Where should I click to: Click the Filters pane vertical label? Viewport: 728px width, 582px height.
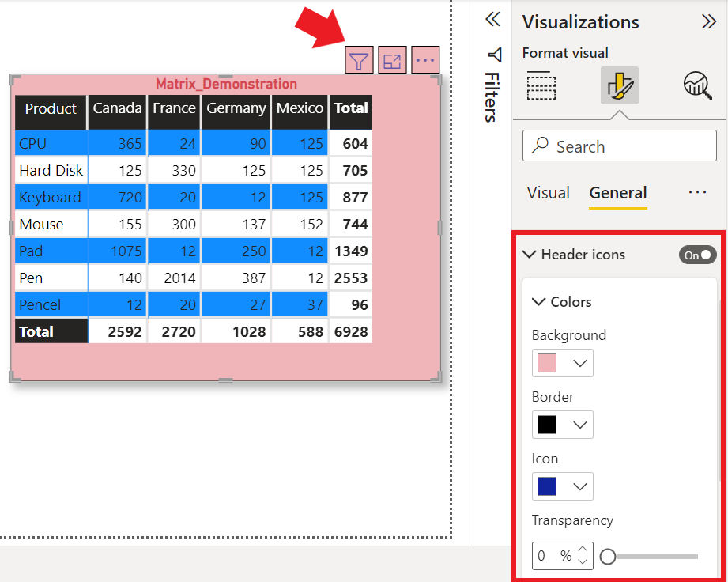492,97
